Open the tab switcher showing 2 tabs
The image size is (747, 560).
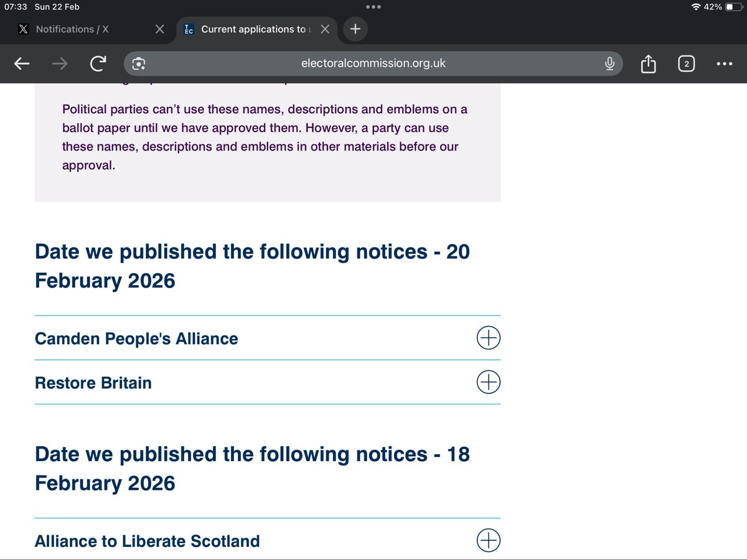(x=686, y=63)
